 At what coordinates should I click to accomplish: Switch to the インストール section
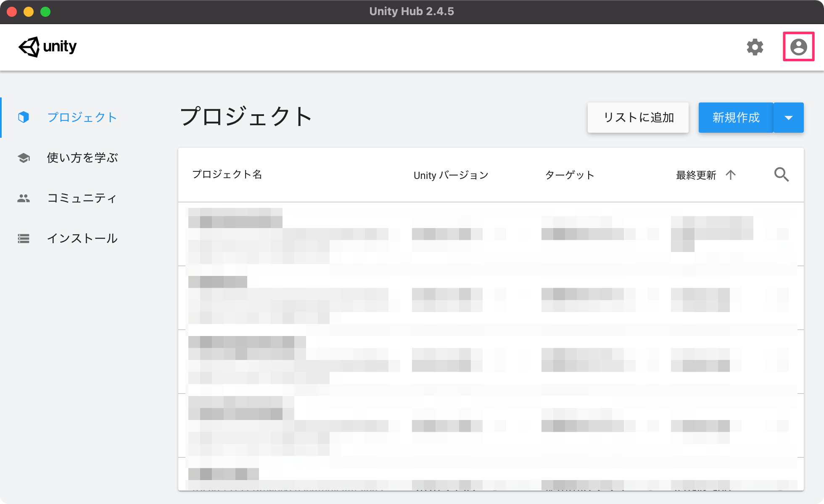pyautogui.click(x=82, y=238)
